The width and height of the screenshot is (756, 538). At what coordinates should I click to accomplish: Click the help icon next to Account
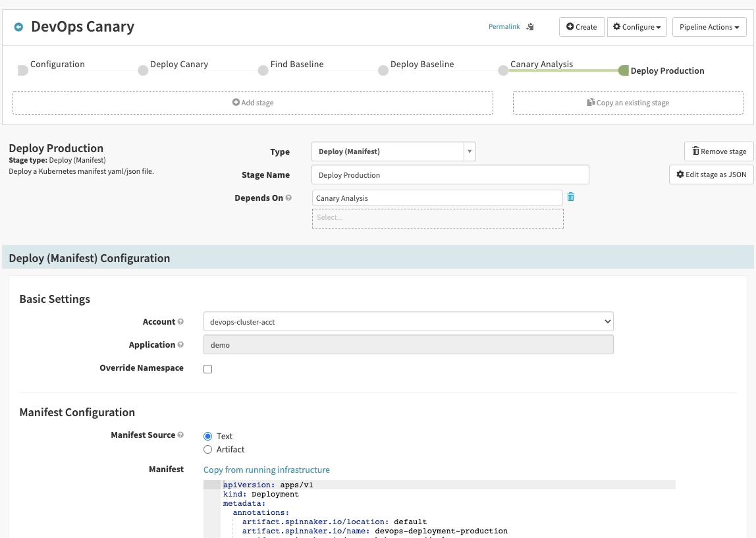[180, 322]
